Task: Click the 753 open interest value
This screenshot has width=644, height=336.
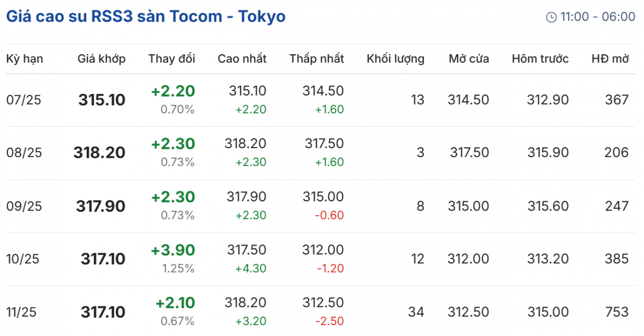Action: [x=616, y=312]
